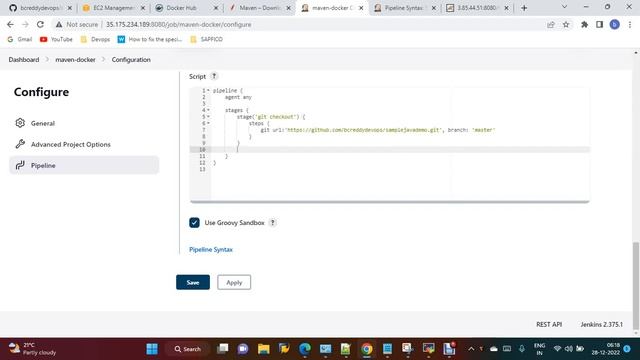Show hidden system tray icons
The width and height of the screenshot is (640, 360).
pyautogui.click(x=471, y=349)
